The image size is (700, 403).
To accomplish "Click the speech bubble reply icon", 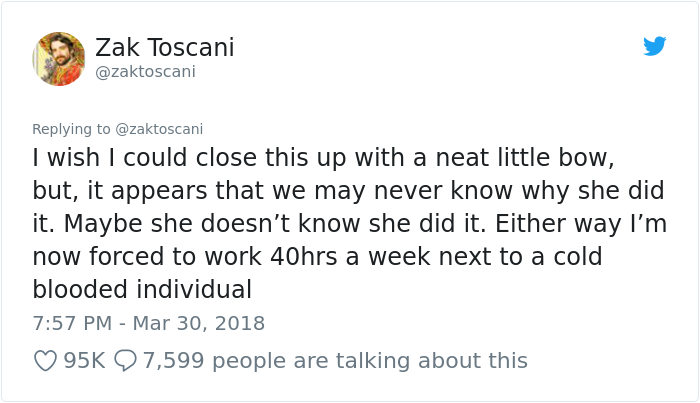I will [126, 360].
